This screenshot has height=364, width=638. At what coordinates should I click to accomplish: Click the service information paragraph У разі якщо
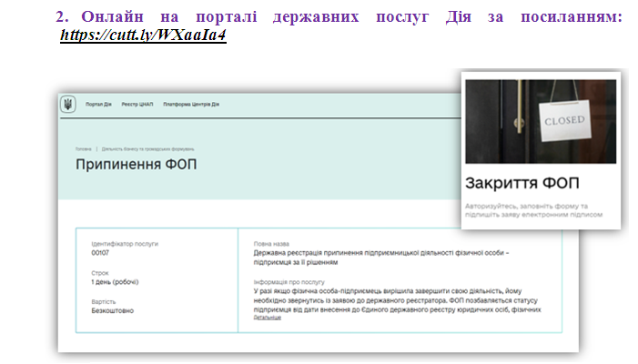point(397,300)
